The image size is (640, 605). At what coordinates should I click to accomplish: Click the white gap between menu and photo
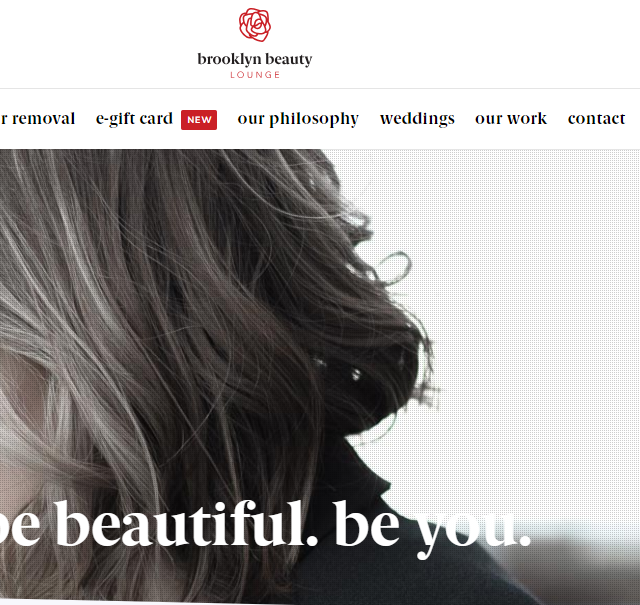point(320,141)
